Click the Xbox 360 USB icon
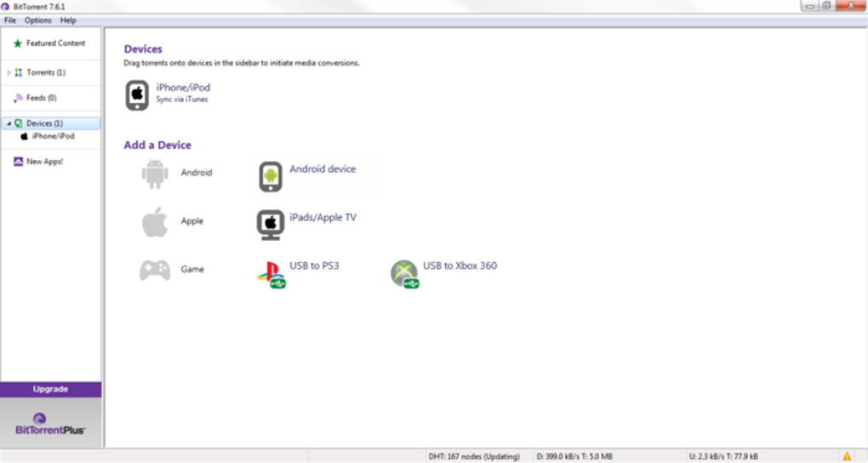The width and height of the screenshot is (868, 463). [405, 274]
